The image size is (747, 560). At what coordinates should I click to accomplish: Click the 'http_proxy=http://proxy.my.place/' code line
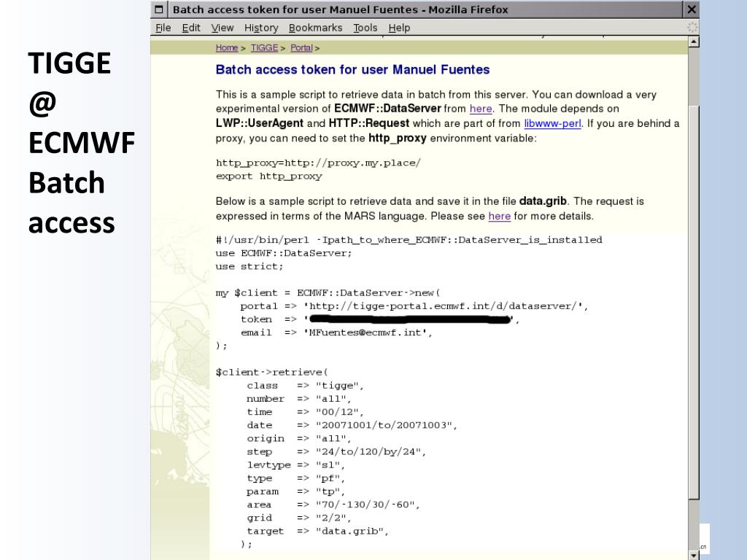(318, 163)
